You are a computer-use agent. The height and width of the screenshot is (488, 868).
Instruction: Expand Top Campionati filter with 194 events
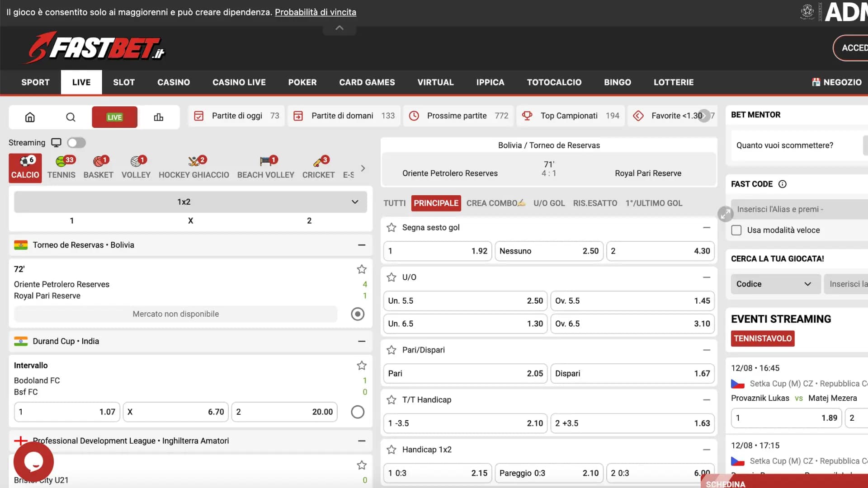(x=569, y=116)
